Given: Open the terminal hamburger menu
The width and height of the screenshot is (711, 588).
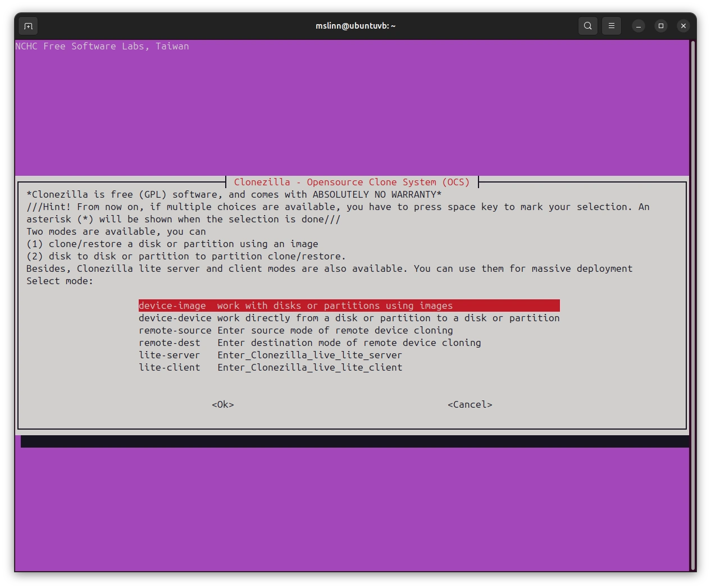Looking at the screenshot, I should tap(612, 26).
